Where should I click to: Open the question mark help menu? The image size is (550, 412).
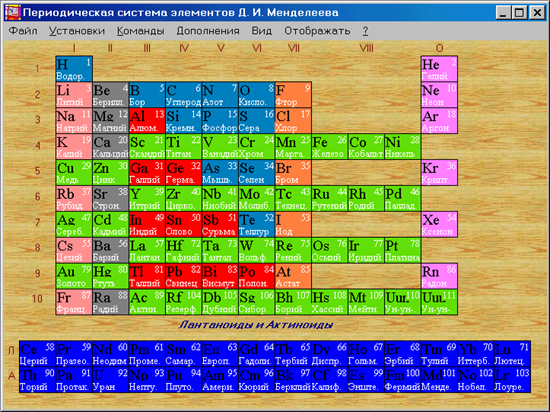(x=365, y=31)
